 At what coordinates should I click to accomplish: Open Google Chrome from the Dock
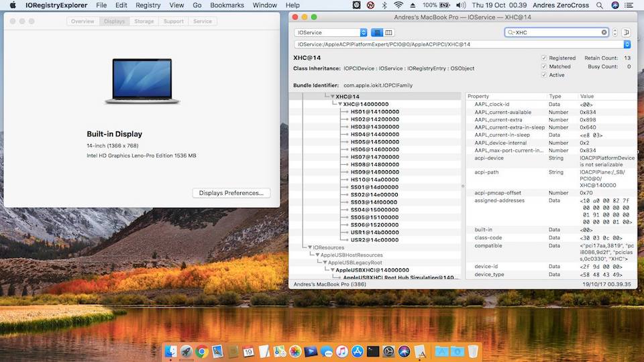point(201,351)
